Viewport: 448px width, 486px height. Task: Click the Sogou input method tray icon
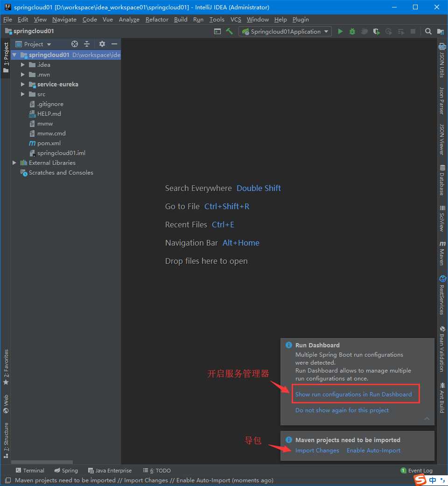pyautogui.click(x=420, y=480)
